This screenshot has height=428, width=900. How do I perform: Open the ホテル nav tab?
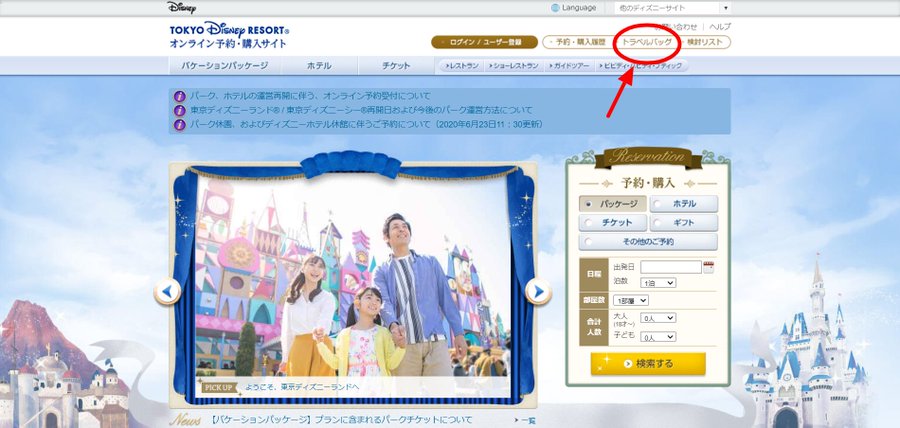click(319, 66)
